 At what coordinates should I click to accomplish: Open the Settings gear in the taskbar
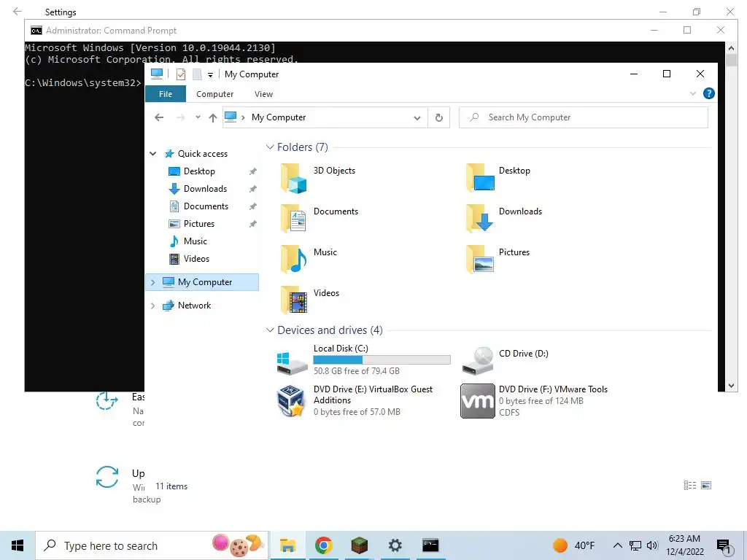[x=395, y=545]
